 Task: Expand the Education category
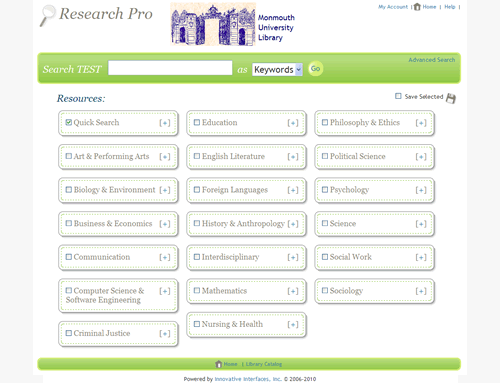pyautogui.click(x=293, y=123)
